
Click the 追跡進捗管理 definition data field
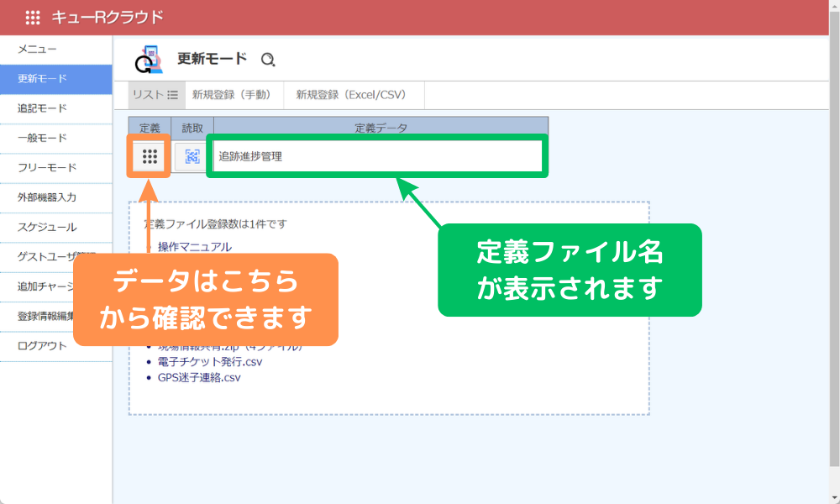click(x=378, y=156)
